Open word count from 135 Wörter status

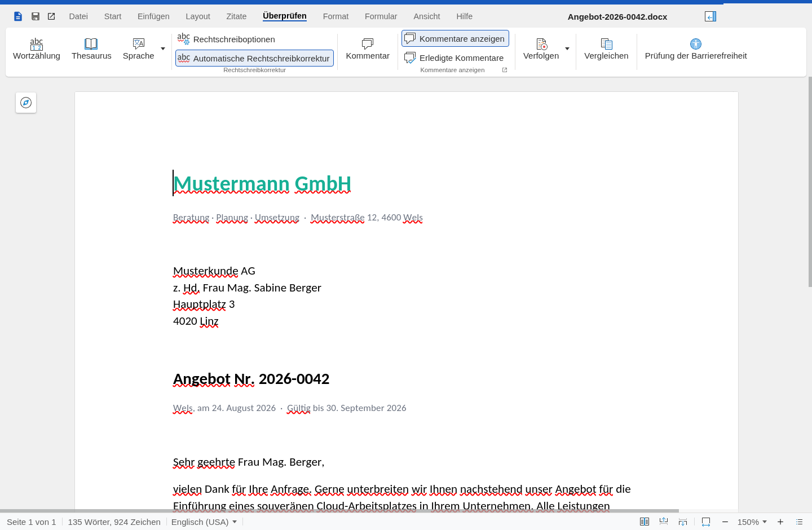[x=114, y=522]
